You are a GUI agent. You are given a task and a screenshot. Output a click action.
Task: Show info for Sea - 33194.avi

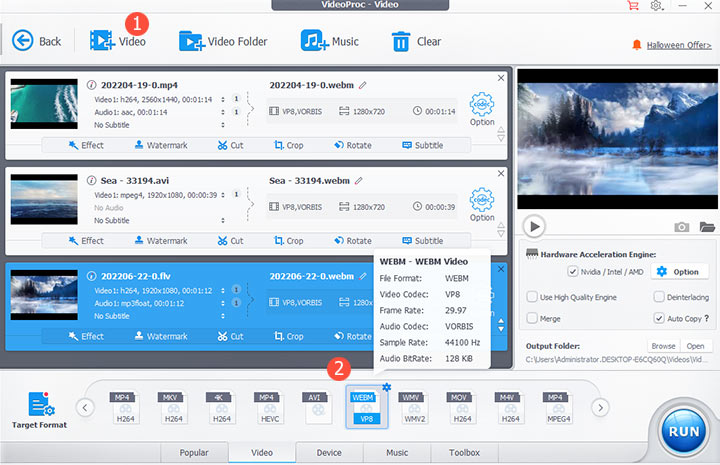(91, 180)
